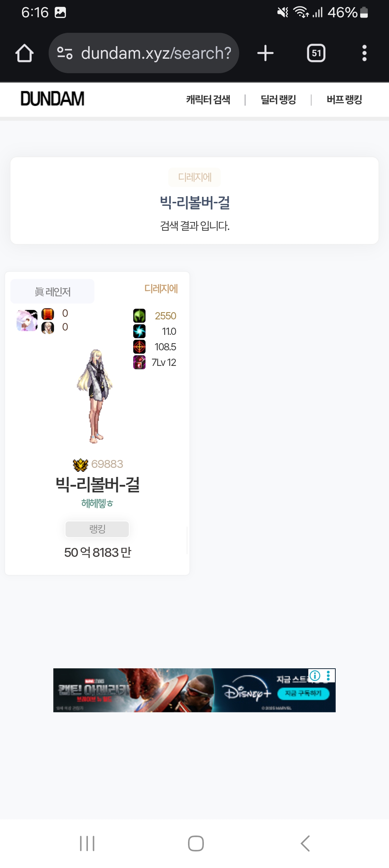389x868 pixels.
Task: Select the character sprite image
Action: click(x=95, y=396)
